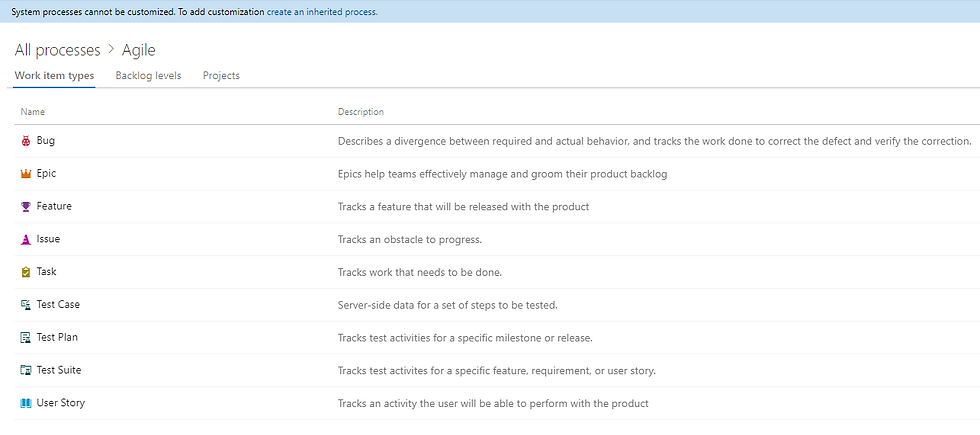Viewport: 980px width, 435px height.
Task: Click the Name column header
Action: (x=32, y=112)
